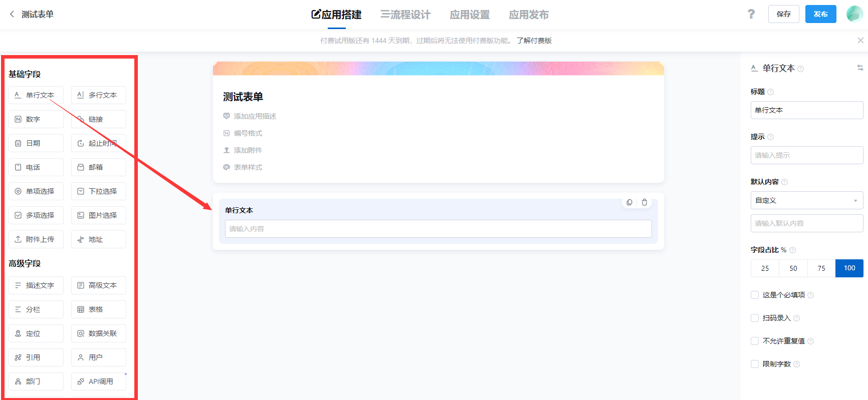Go back using the left arrow
Screen dimensions: 868x400
click(x=12, y=14)
